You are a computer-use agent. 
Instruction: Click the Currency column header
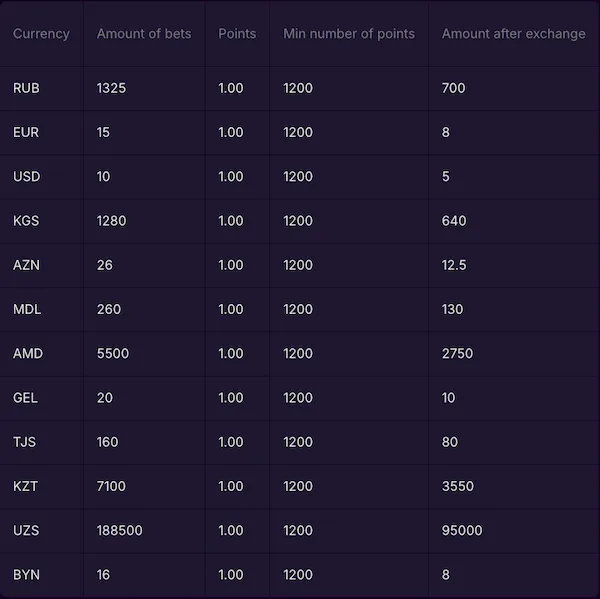point(41,34)
